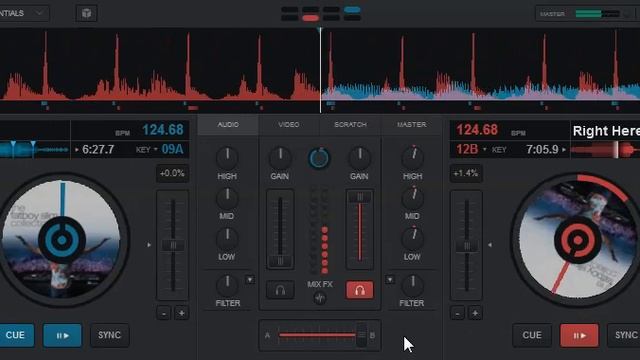Viewport: 640px width, 360px height.
Task: Adjust left deck HIGH knob
Action: 227,158
